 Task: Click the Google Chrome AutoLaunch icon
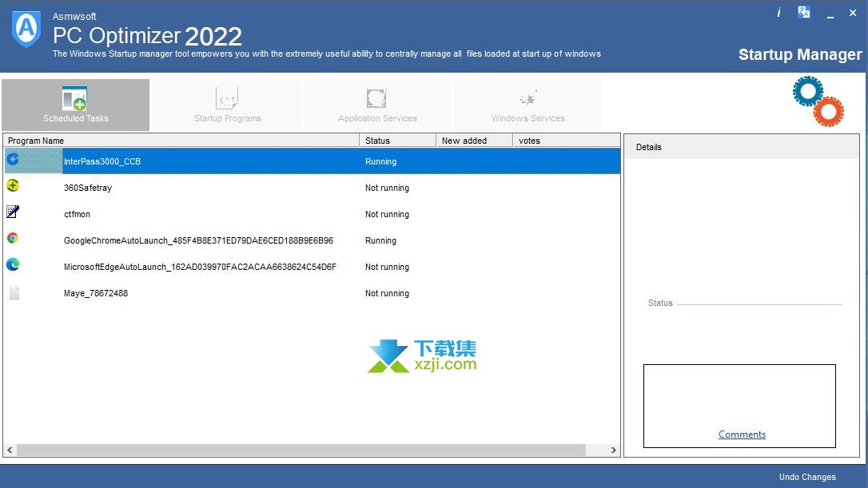pos(13,239)
